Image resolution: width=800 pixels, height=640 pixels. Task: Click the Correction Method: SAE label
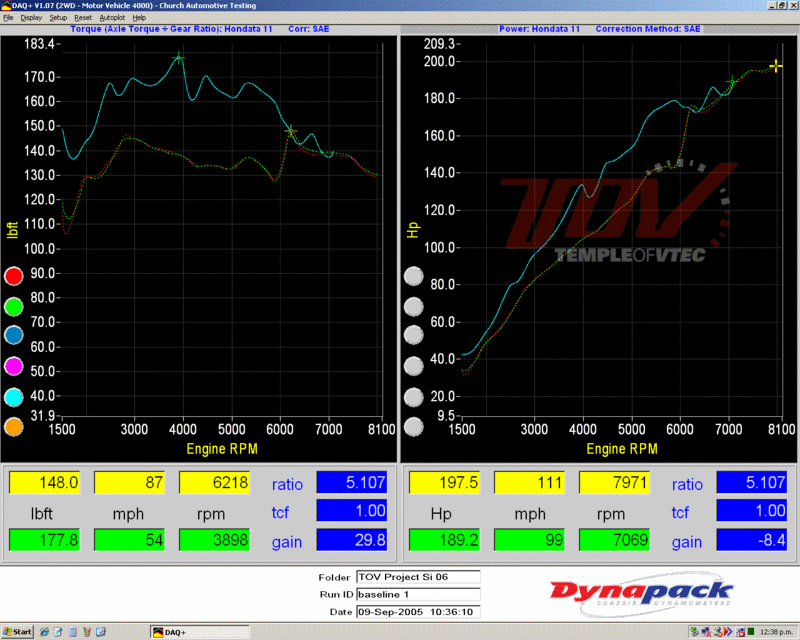[648, 29]
